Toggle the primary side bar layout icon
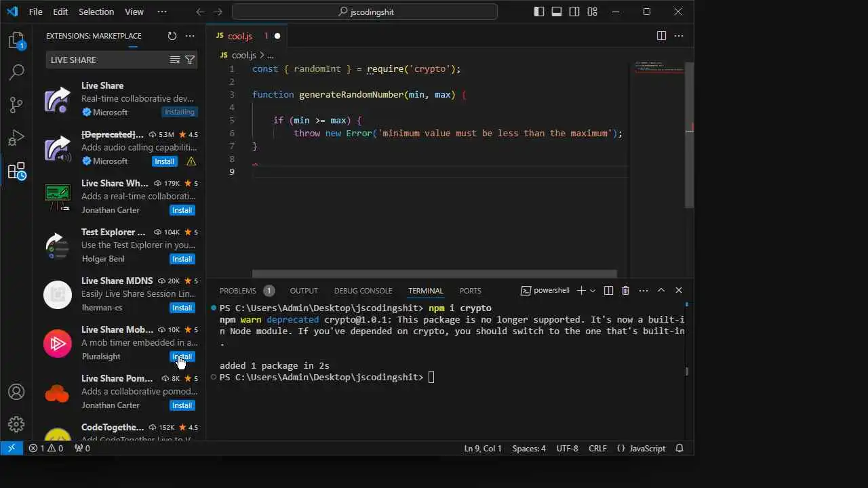Viewport: 868px width, 488px height. click(x=539, y=12)
